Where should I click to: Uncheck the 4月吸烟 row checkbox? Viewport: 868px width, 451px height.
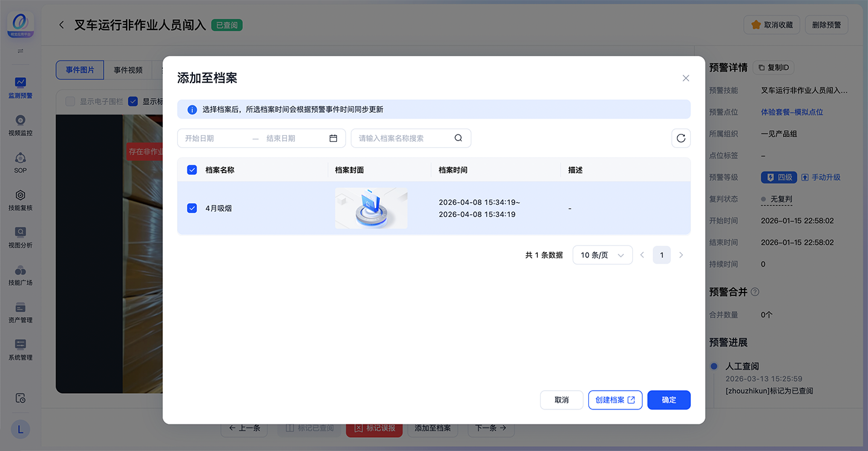(x=192, y=208)
